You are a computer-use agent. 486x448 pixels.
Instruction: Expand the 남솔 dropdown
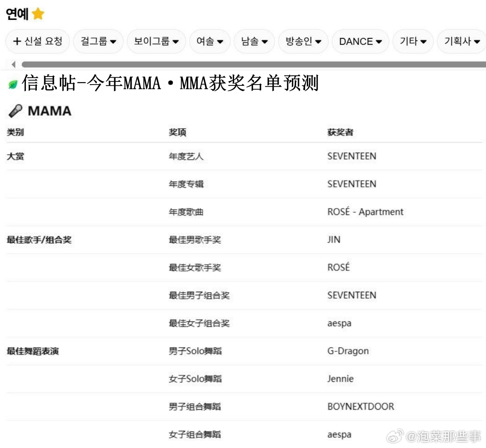(254, 41)
